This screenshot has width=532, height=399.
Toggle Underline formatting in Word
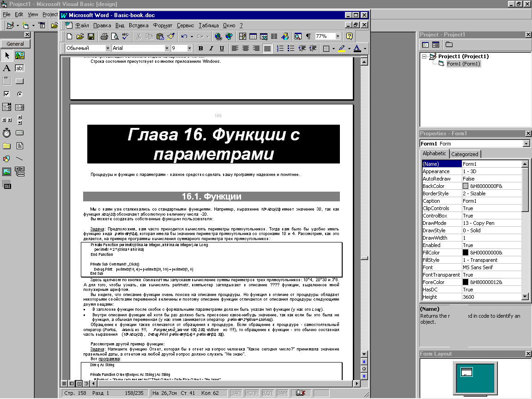click(222, 48)
